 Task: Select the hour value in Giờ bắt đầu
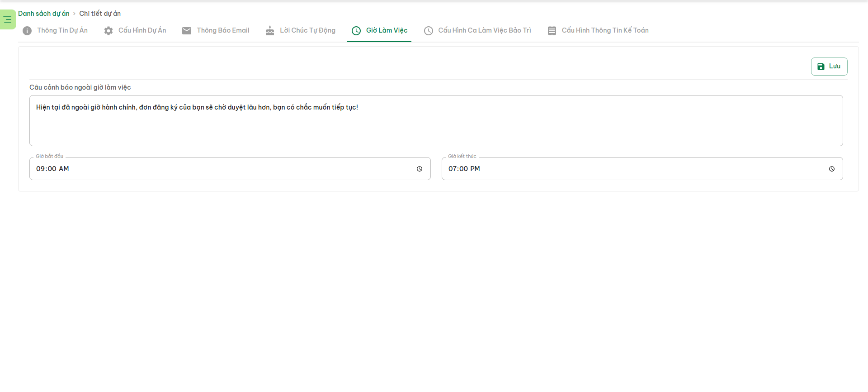coord(40,169)
